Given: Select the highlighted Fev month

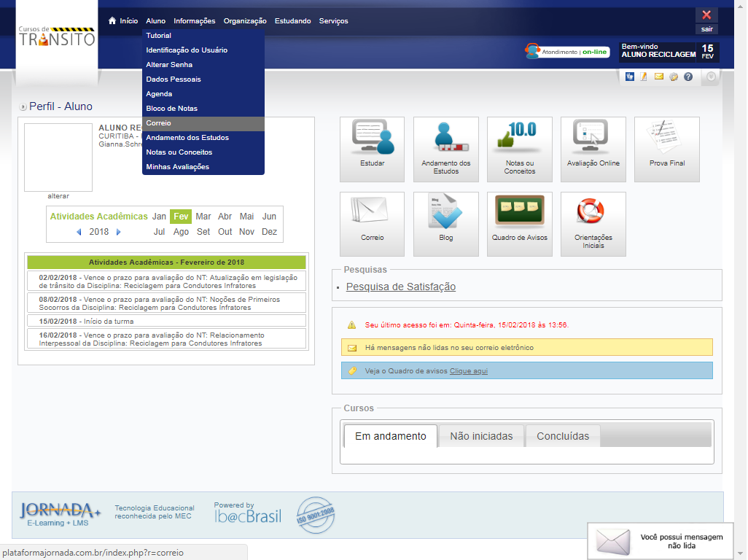Looking at the screenshot, I should coord(181,217).
